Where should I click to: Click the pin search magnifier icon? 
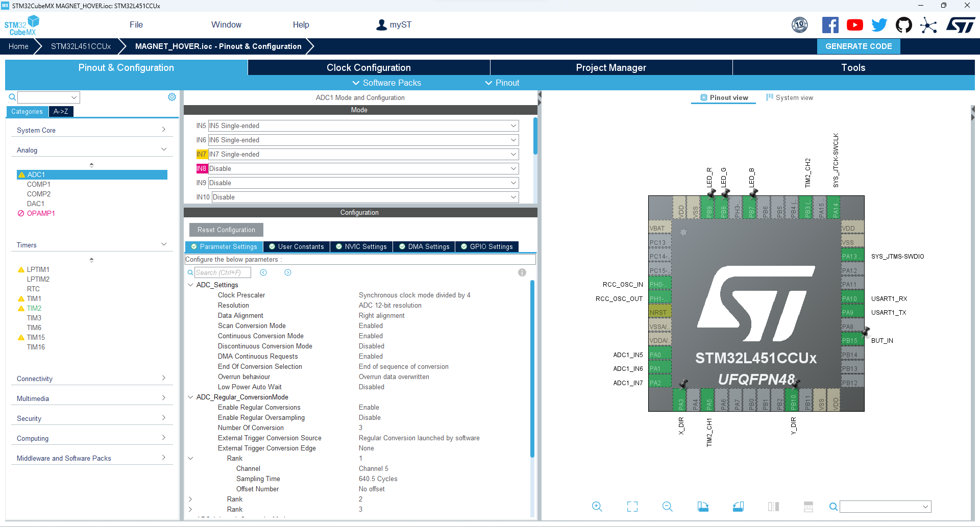point(833,506)
